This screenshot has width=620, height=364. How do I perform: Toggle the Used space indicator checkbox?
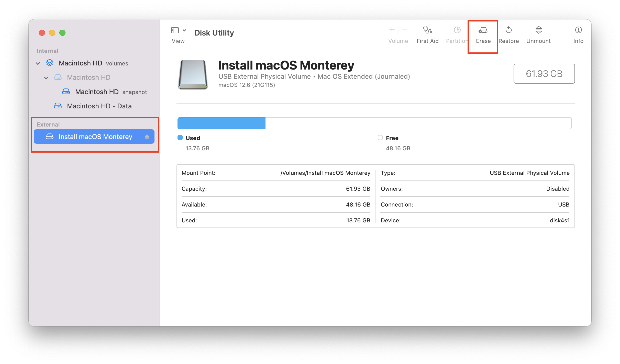coord(180,138)
